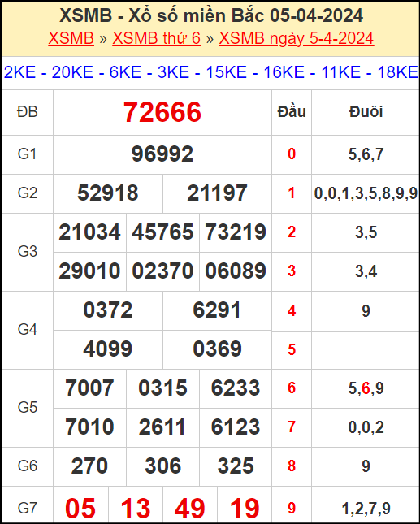Select G4 number 4099
420x524 pixels.
108,349
